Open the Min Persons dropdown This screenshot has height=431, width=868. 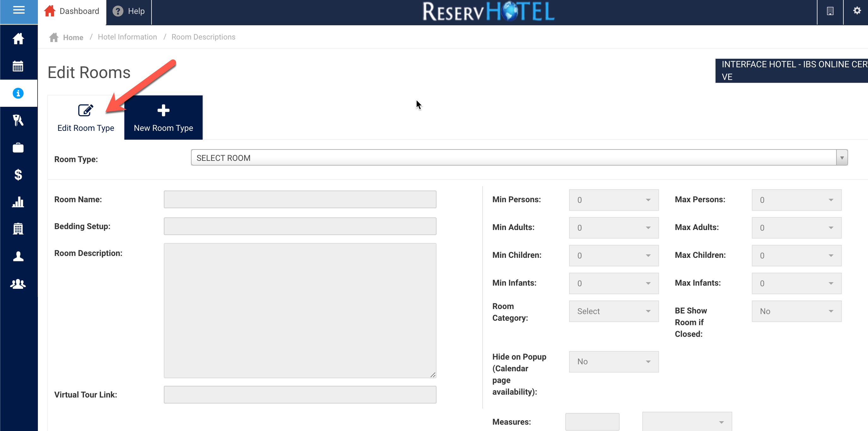point(614,200)
